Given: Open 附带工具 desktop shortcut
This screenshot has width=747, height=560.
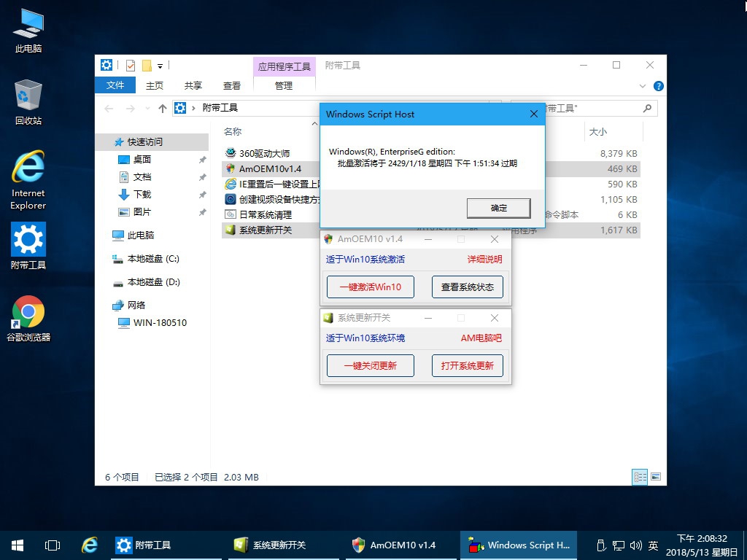Looking at the screenshot, I should [x=28, y=246].
